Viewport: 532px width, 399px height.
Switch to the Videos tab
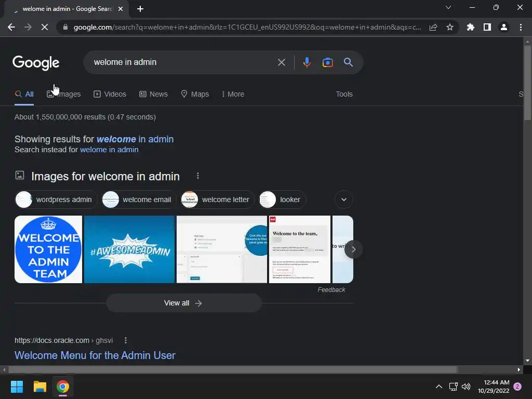click(x=110, y=95)
